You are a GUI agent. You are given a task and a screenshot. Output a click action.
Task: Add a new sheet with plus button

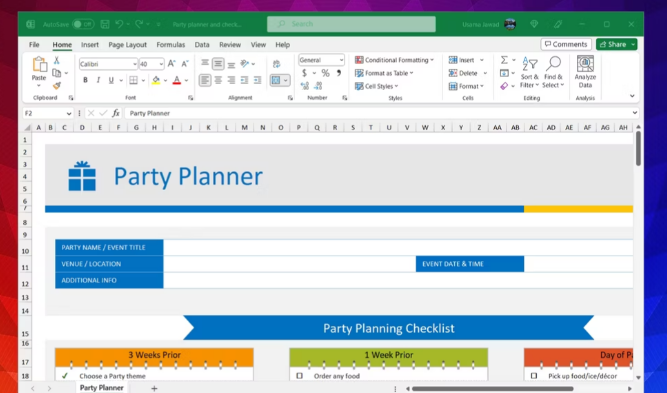154,388
